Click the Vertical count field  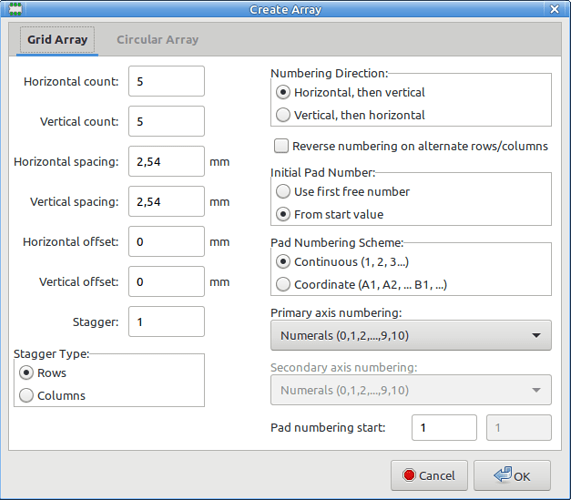pos(166,121)
